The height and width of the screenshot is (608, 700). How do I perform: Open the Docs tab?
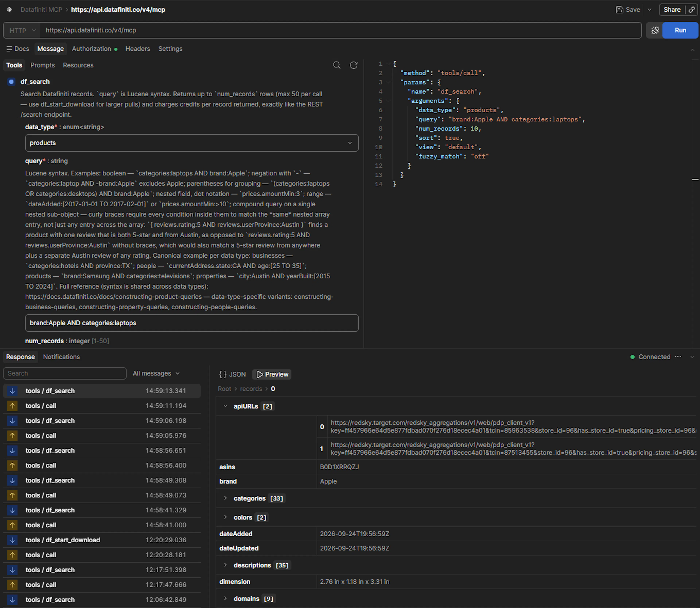coord(18,48)
